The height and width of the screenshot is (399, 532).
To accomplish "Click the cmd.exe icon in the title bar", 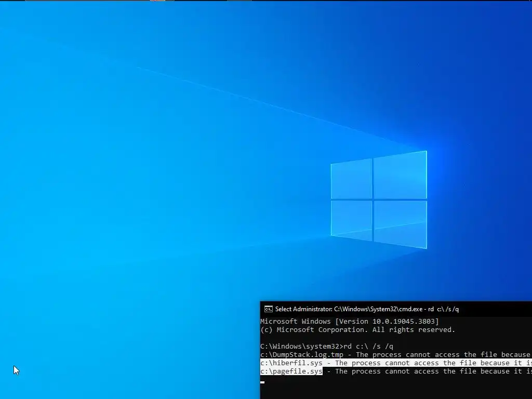I will 269,309.
